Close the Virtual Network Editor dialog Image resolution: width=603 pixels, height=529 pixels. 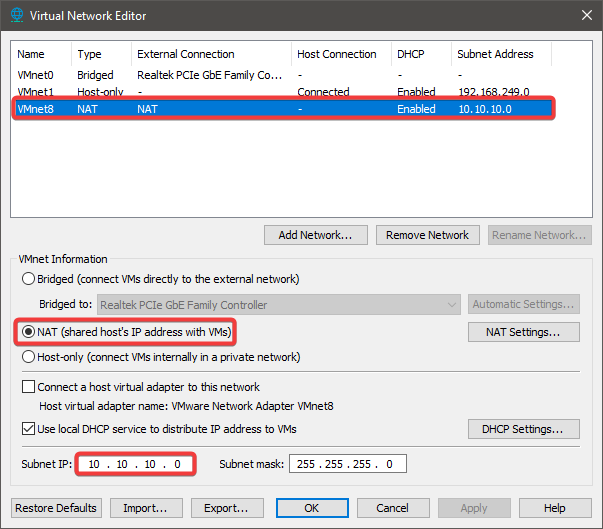584,15
